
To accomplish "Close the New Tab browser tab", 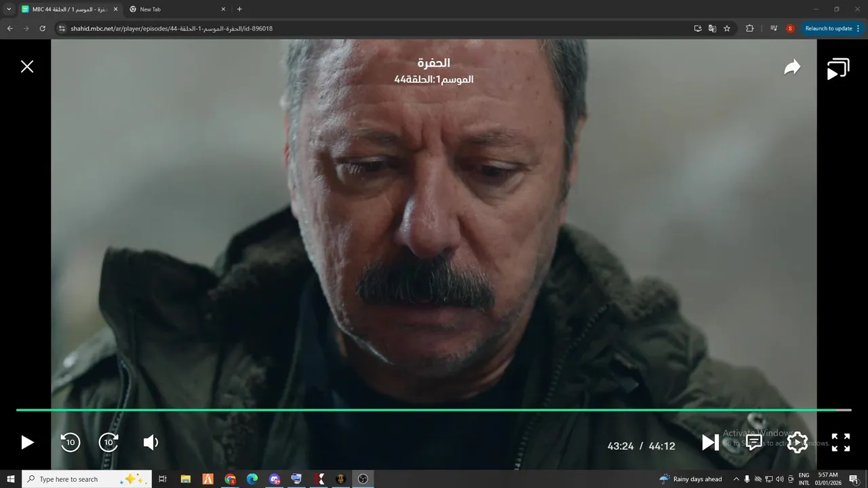I will click(x=223, y=9).
